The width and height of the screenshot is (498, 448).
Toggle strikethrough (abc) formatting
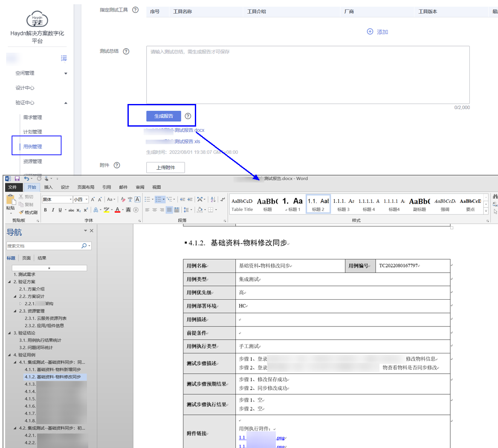pos(71,210)
